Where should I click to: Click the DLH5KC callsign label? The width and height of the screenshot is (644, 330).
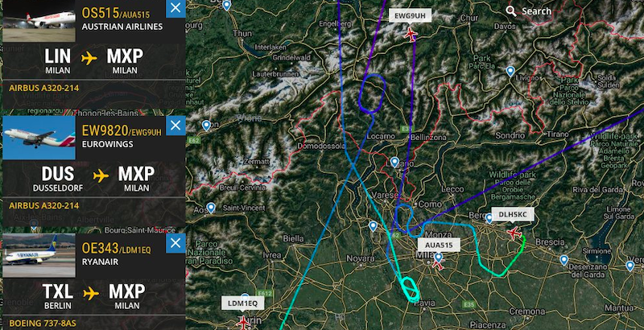(x=510, y=214)
